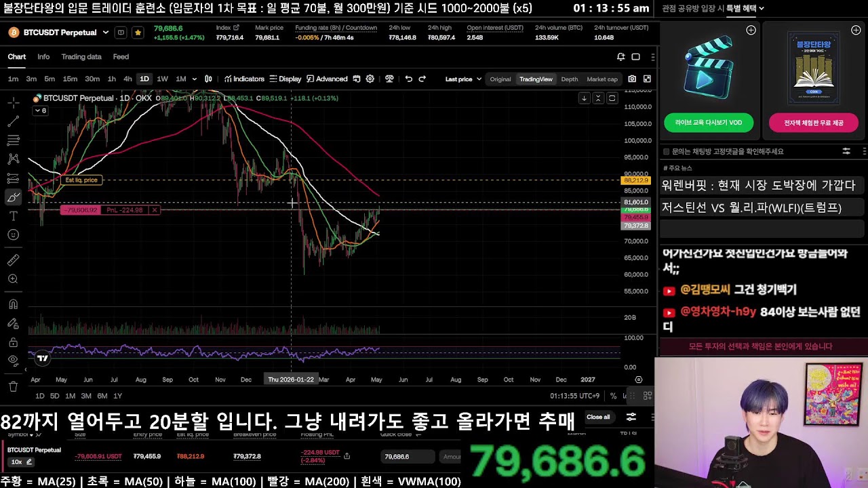868x488 pixels.
Task: Select the ruler measure tool
Action: [x=13, y=260]
